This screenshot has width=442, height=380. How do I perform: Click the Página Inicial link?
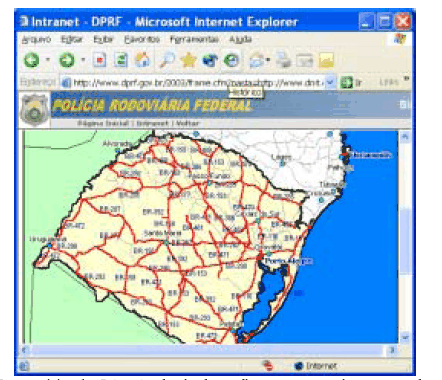pyautogui.click(x=103, y=123)
